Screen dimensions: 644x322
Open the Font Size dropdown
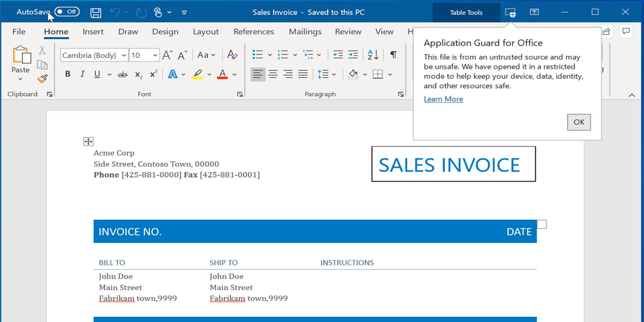pyautogui.click(x=155, y=55)
